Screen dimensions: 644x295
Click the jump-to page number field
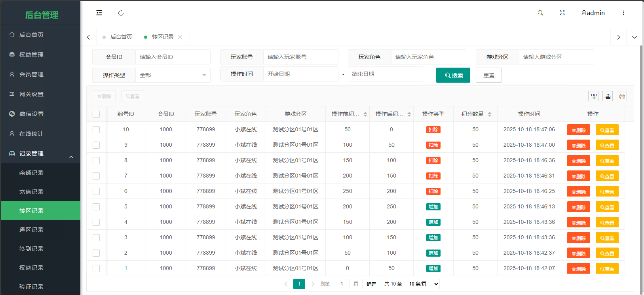342,284
